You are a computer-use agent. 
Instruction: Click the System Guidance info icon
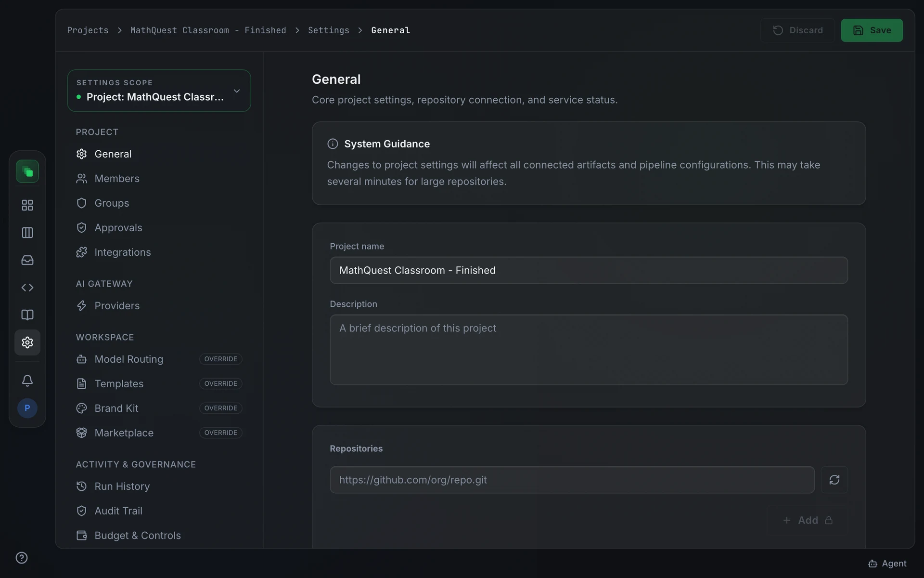pos(333,144)
